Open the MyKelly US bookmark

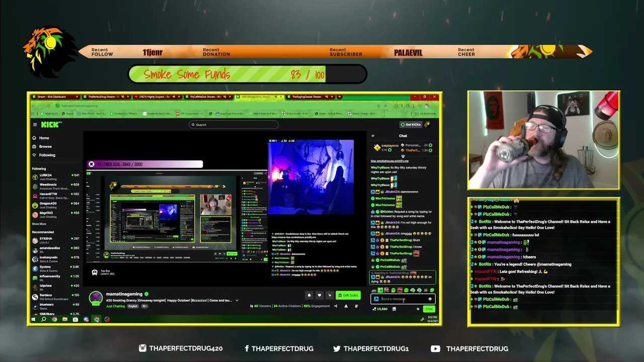tap(49, 114)
